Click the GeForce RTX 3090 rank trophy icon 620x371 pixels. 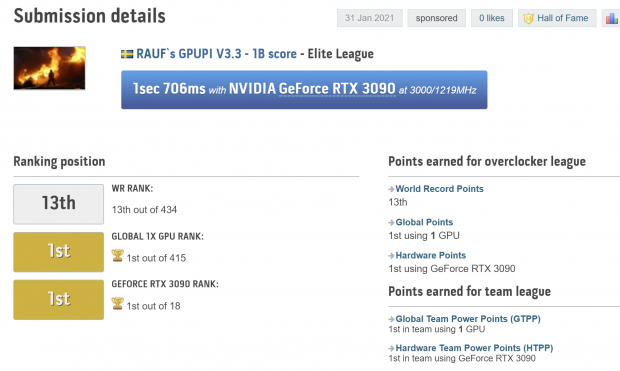(x=117, y=303)
